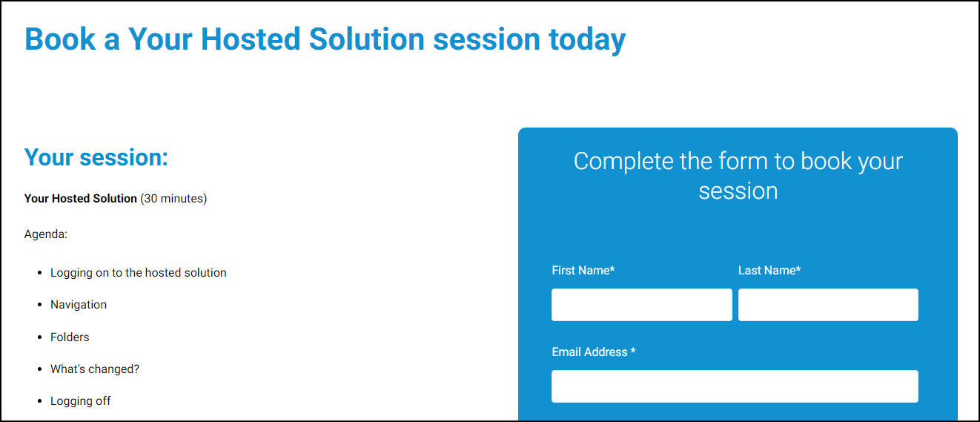Image resolution: width=980 pixels, height=422 pixels.
Task: Click the "Folders" agenda item
Action: click(70, 337)
